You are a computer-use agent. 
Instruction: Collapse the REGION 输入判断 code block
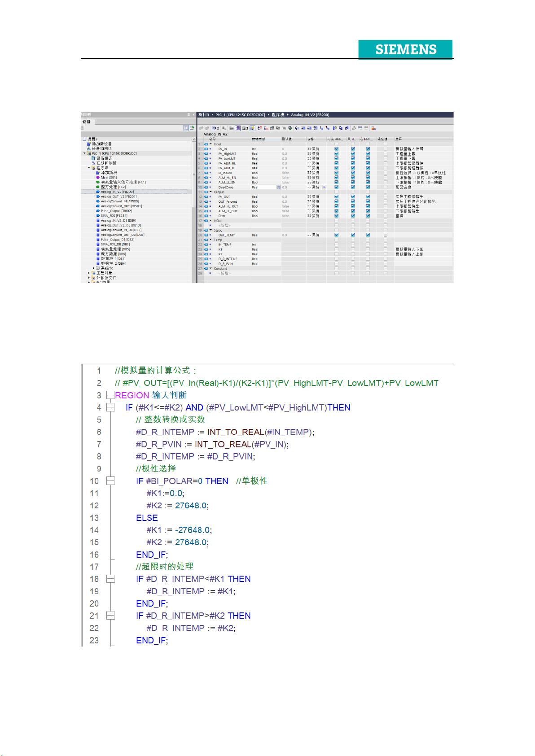110,395
